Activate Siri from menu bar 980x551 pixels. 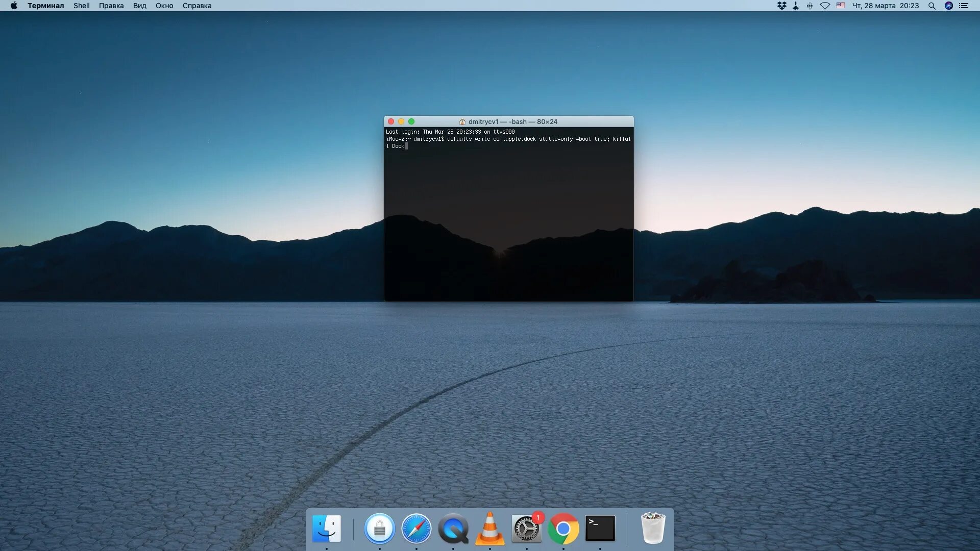coord(948,6)
